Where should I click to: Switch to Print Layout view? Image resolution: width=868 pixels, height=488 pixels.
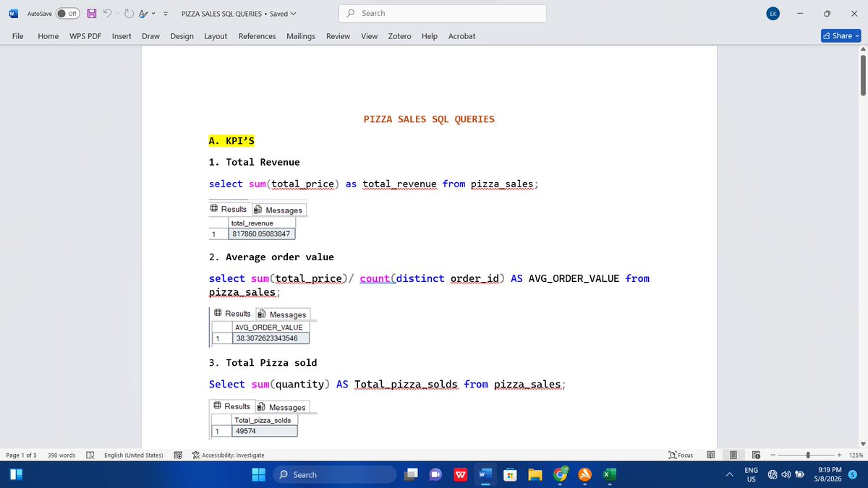click(733, 455)
